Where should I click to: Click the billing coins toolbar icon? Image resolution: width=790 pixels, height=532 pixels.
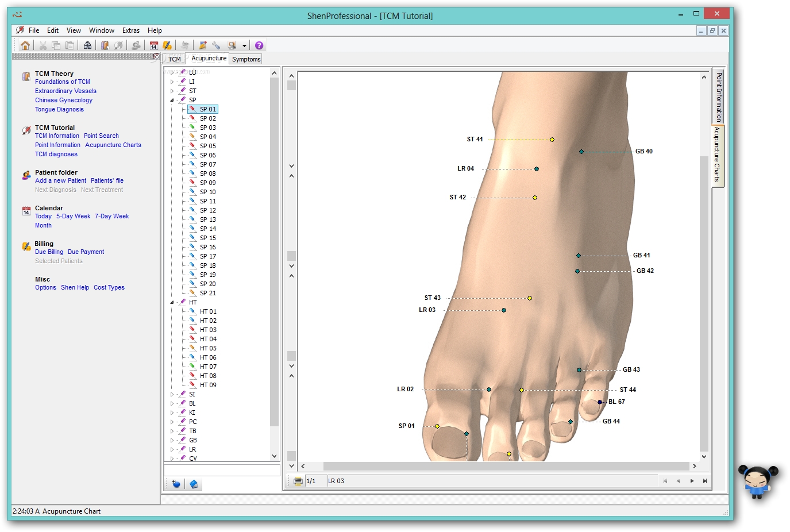point(167,45)
